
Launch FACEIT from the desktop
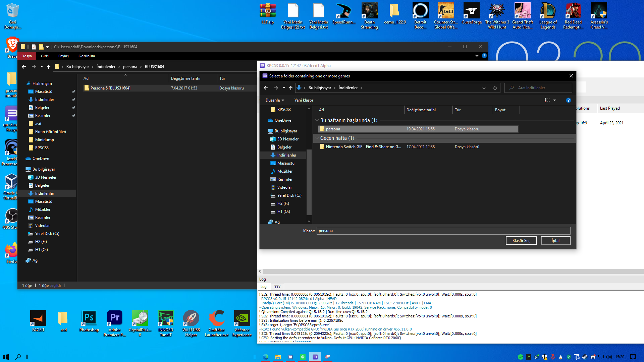pyautogui.click(x=38, y=321)
